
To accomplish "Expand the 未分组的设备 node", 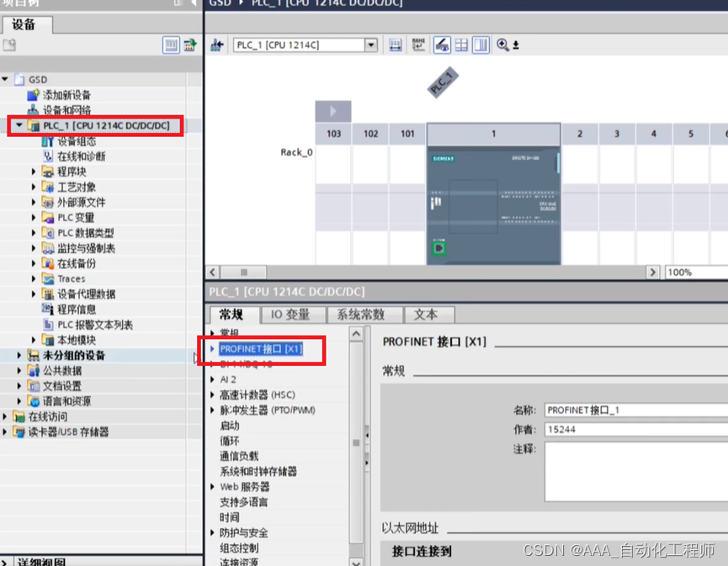I will pos(19,356).
